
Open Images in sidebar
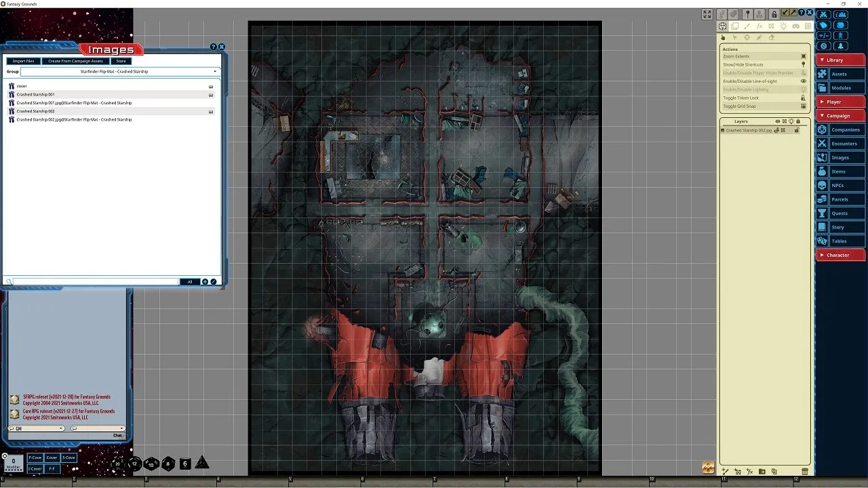840,157
